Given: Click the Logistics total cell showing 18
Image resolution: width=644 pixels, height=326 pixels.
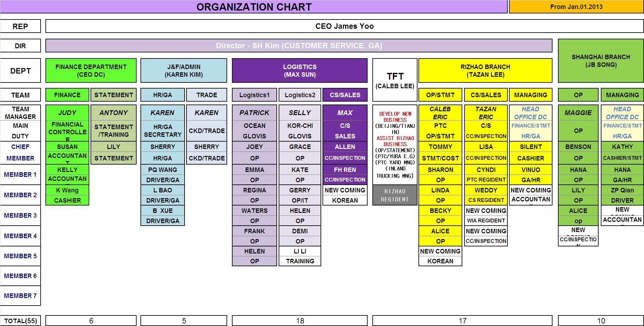Looking at the screenshot, I should click(299, 321).
